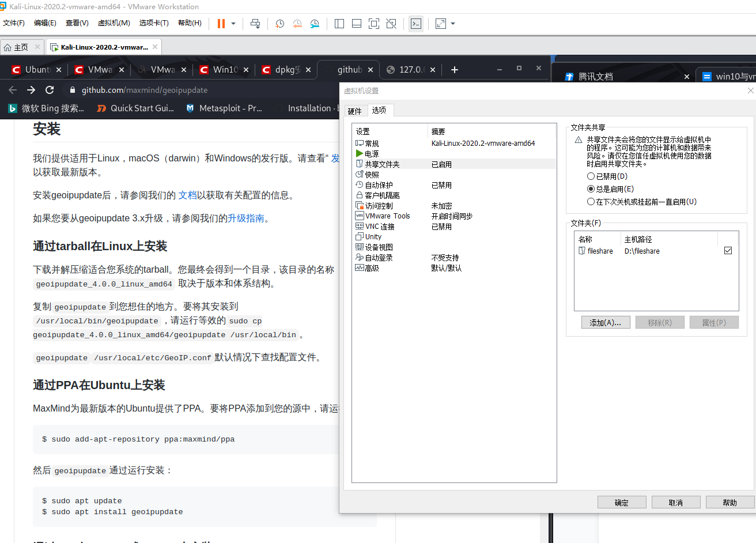Open the Metasploit bookmark
The height and width of the screenshot is (543, 756).
(x=224, y=108)
